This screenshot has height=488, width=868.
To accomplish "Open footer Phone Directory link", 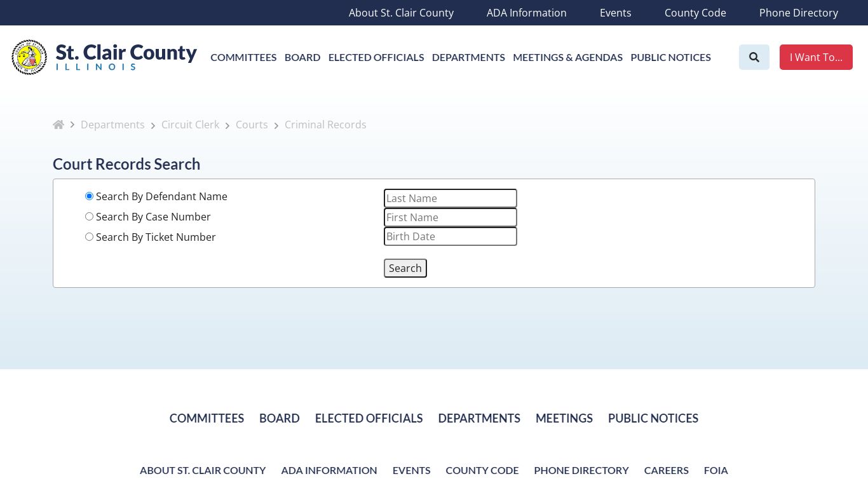I will [x=581, y=470].
